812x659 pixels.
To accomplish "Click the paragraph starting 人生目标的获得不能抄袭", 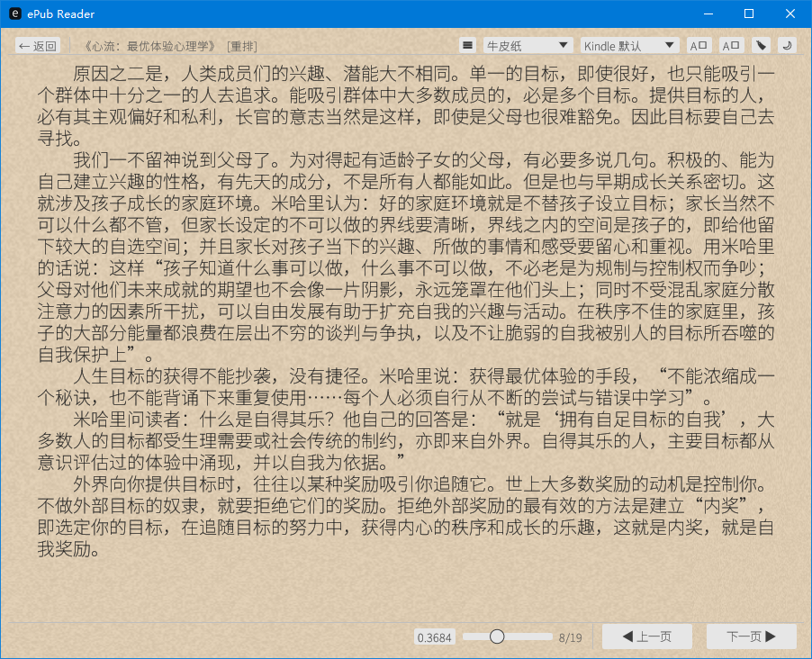I will tap(406, 386).
